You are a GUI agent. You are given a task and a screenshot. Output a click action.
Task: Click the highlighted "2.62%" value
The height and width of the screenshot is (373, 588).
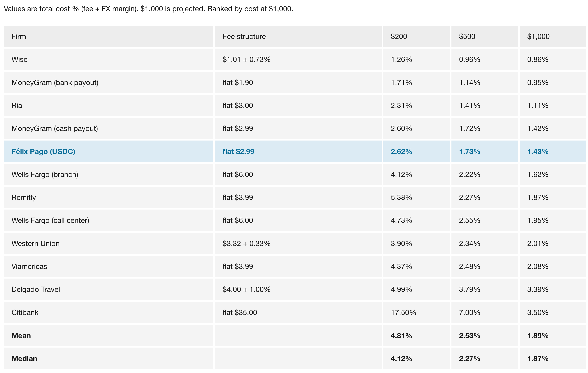[416, 151]
